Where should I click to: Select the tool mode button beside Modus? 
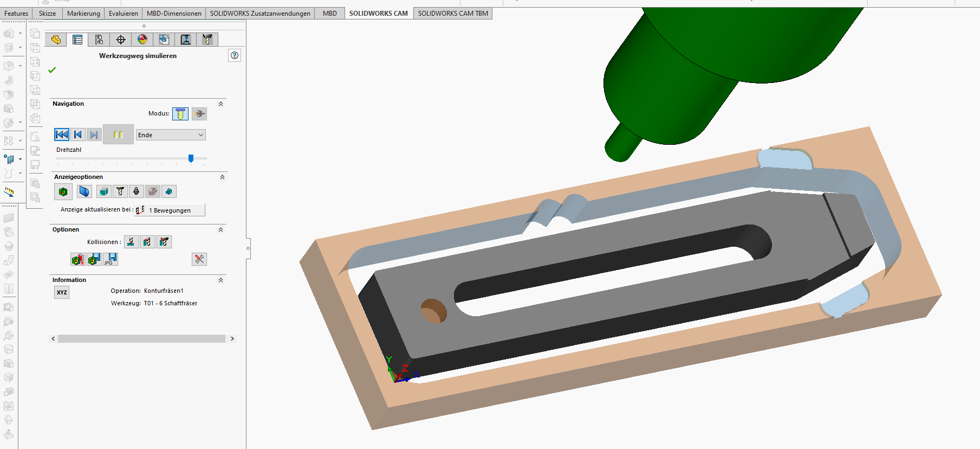pos(180,114)
